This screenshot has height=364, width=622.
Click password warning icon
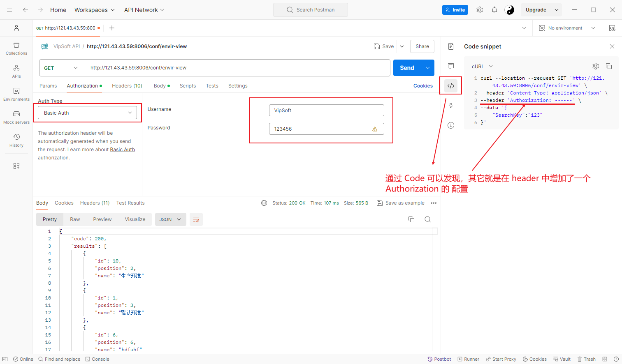coord(375,129)
